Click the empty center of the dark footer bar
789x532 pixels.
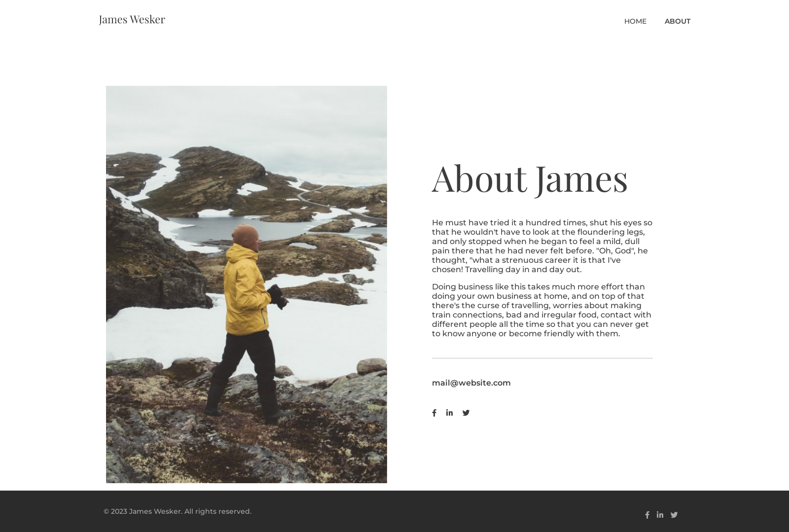pos(394,511)
